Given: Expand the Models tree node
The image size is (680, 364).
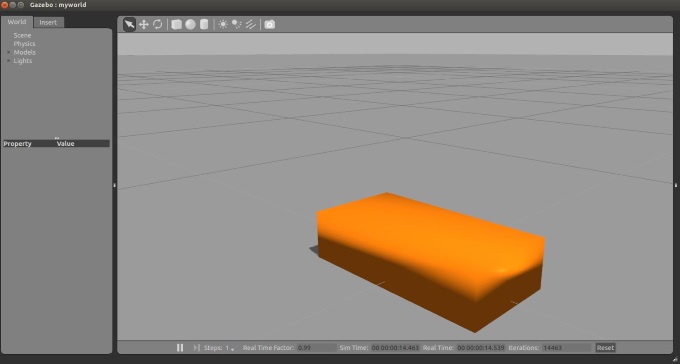Looking at the screenshot, I should 9,52.
